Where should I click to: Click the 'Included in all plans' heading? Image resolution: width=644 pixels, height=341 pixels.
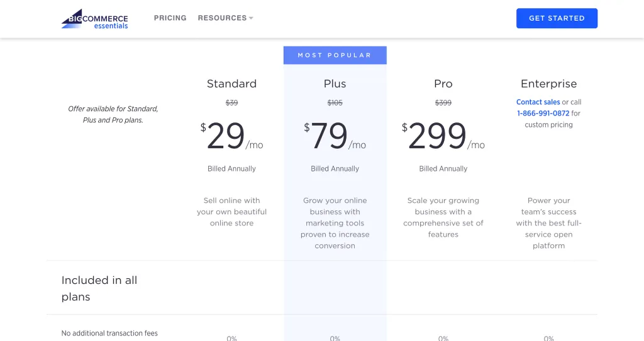click(x=99, y=288)
